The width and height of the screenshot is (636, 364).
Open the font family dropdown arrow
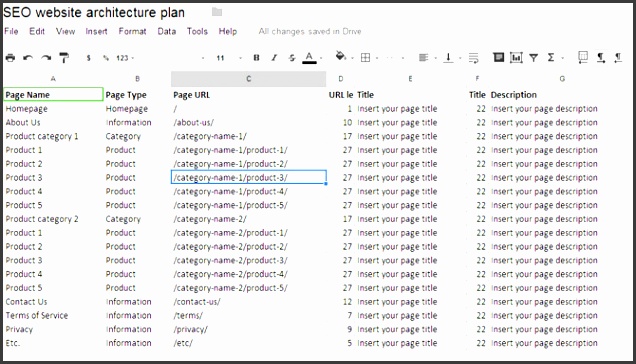click(203, 58)
